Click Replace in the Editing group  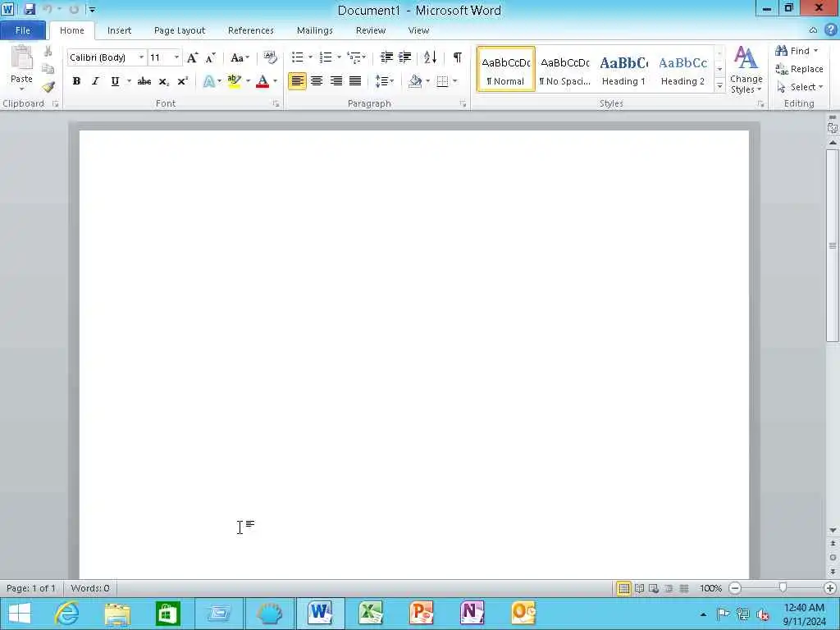799,69
